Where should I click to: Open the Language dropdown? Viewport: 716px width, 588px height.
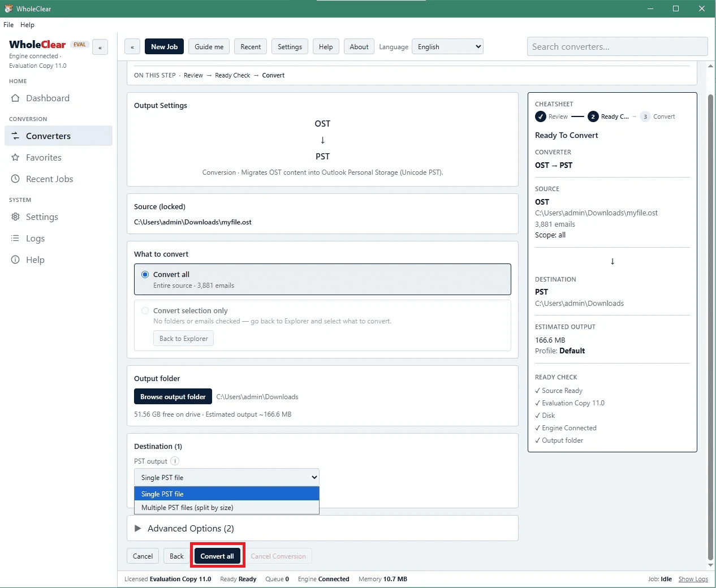(x=447, y=47)
